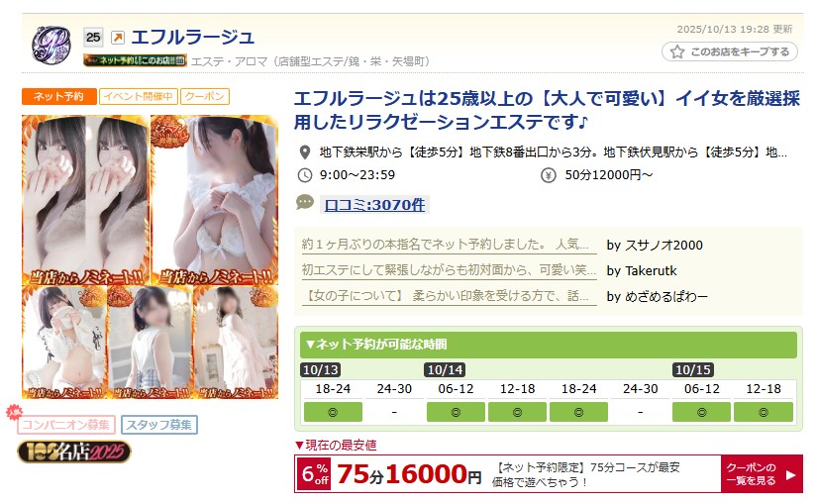
Task: Select the 10/15 12-18 available reservation slot
Action: pos(764,412)
